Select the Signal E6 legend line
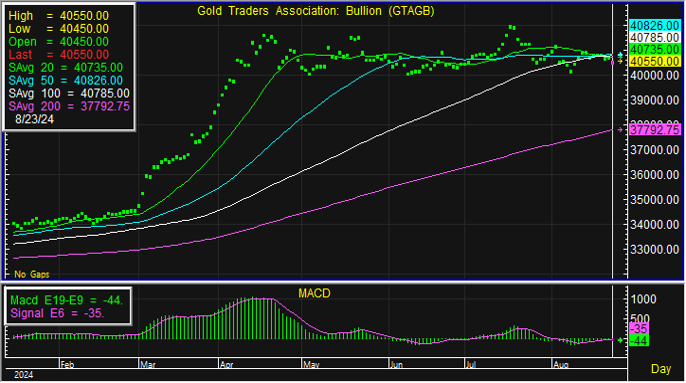This screenshot has height=383, width=686. point(57,313)
